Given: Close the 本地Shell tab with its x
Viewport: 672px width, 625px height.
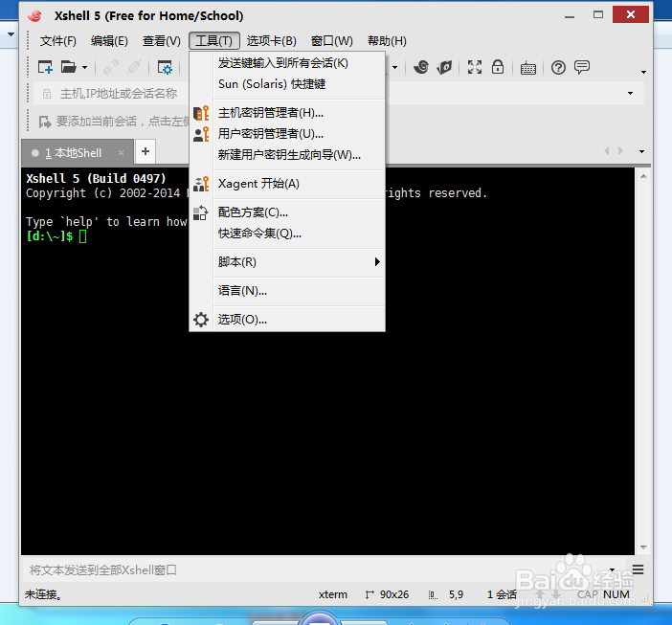Looking at the screenshot, I should click(121, 152).
